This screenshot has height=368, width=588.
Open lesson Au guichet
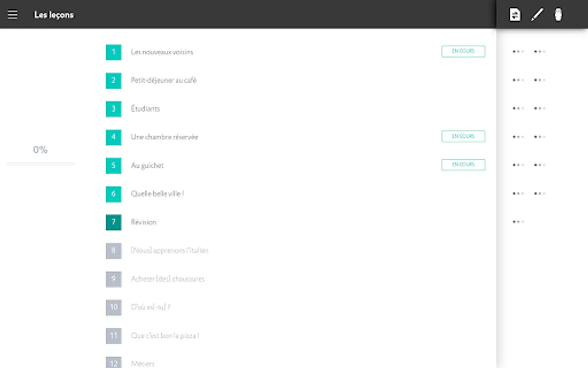(x=147, y=166)
